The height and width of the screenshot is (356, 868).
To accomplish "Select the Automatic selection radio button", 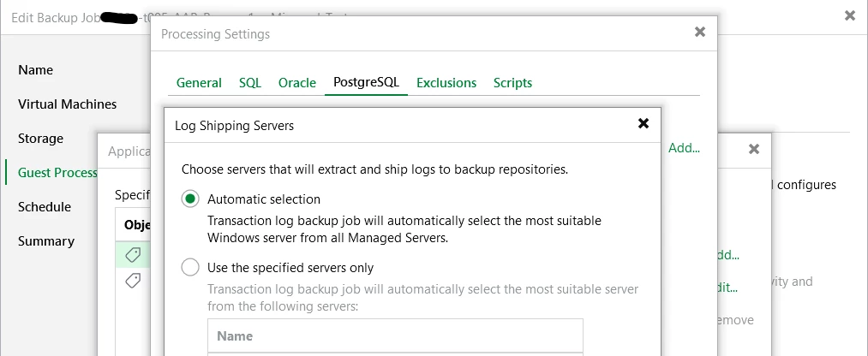I will (x=190, y=199).
